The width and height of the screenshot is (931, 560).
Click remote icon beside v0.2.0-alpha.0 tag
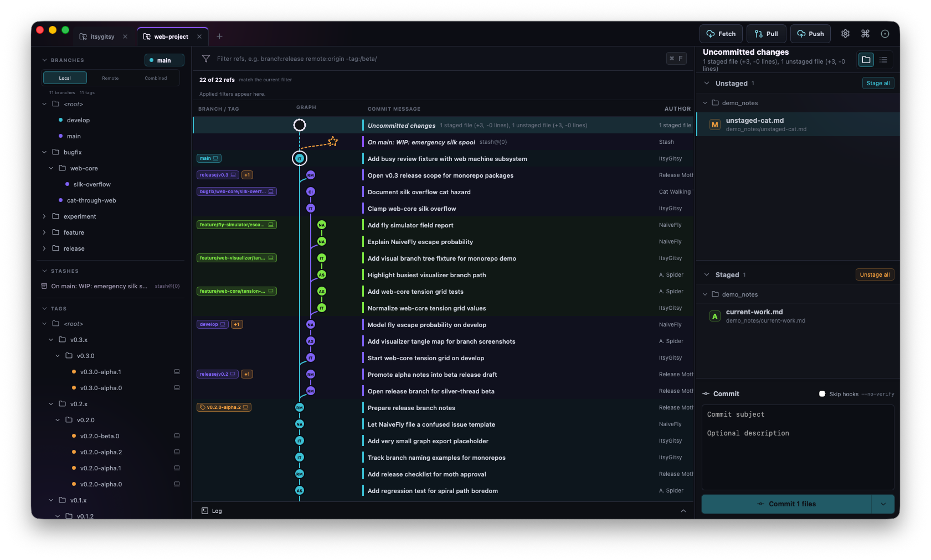177,484
